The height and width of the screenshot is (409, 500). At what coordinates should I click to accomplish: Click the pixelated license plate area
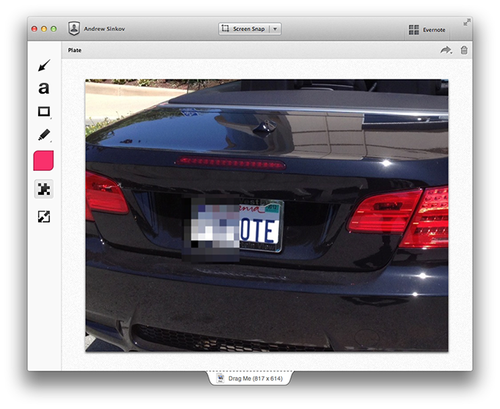coord(211,229)
